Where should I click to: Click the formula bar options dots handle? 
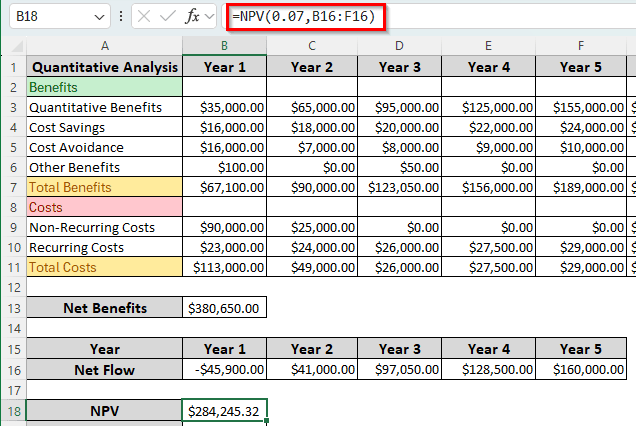point(121,16)
